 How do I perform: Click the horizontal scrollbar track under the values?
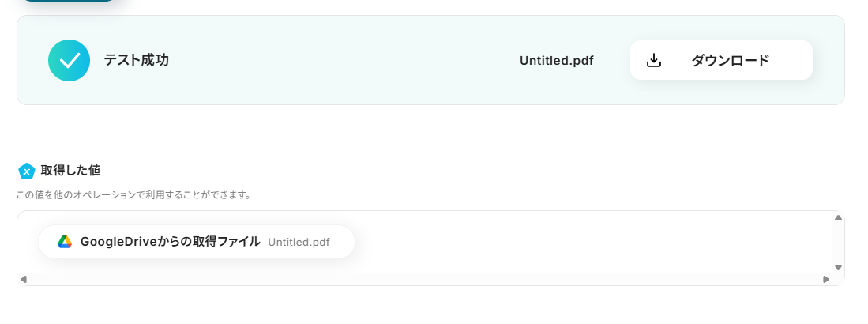click(x=425, y=279)
